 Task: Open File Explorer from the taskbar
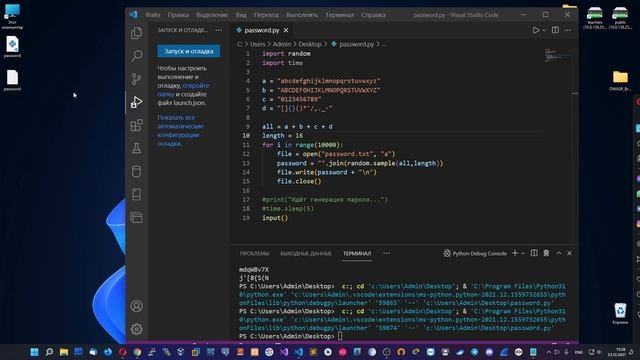click(64, 352)
